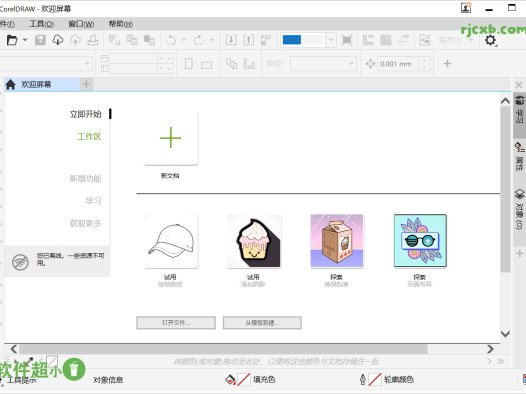Select the Landscape orientation icon
Viewport: 526px width, 394px height.
pos(206,64)
